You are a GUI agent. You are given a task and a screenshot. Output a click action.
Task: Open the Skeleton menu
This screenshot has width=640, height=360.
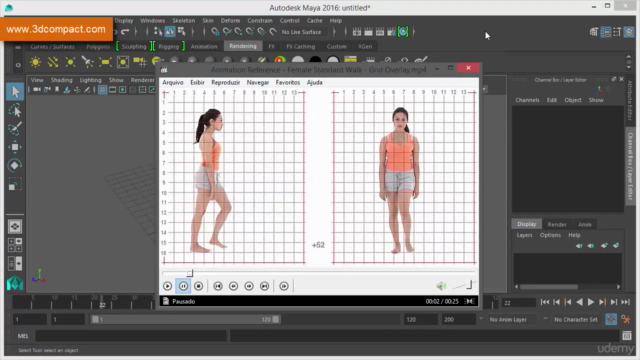[183, 20]
